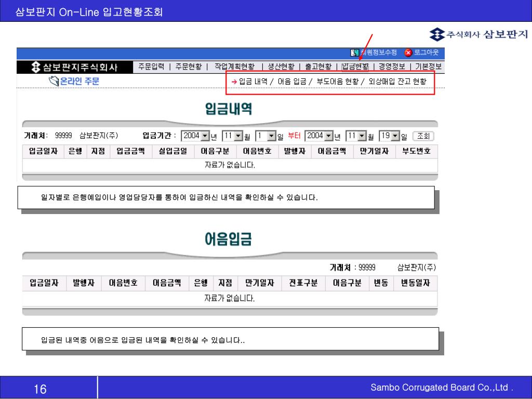Click 은행 header in 입금내역 table
This screenshot has width=532, height=399.
tap(75, 151)
